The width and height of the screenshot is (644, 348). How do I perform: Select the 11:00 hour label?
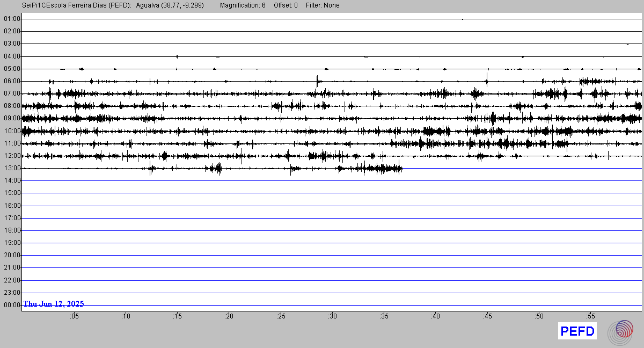tap(12, 143)
